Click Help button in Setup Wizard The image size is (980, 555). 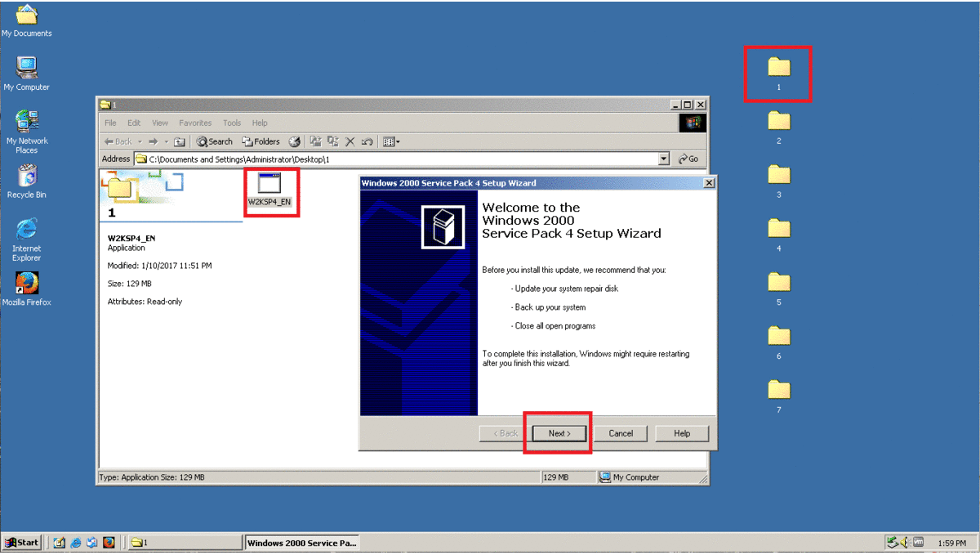click(x=682, y=433)
